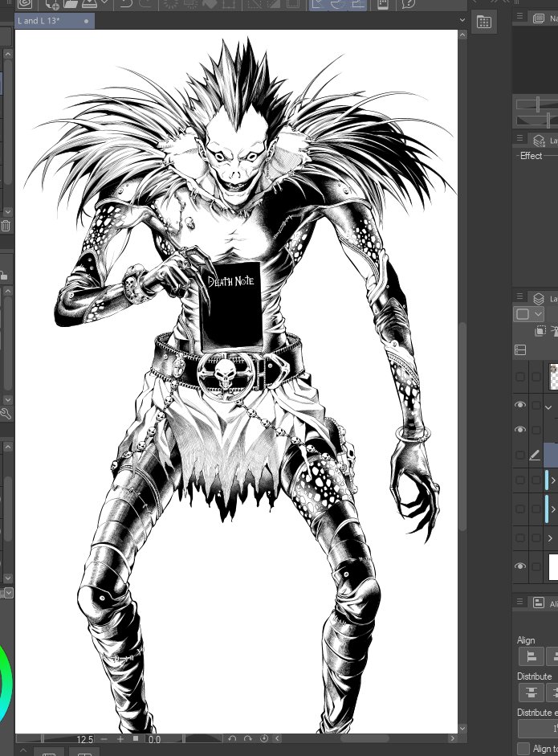The image size is (558, 756).
Task: Click the horizontal scrollbar right arrow
Action: [x=452, y=738]
